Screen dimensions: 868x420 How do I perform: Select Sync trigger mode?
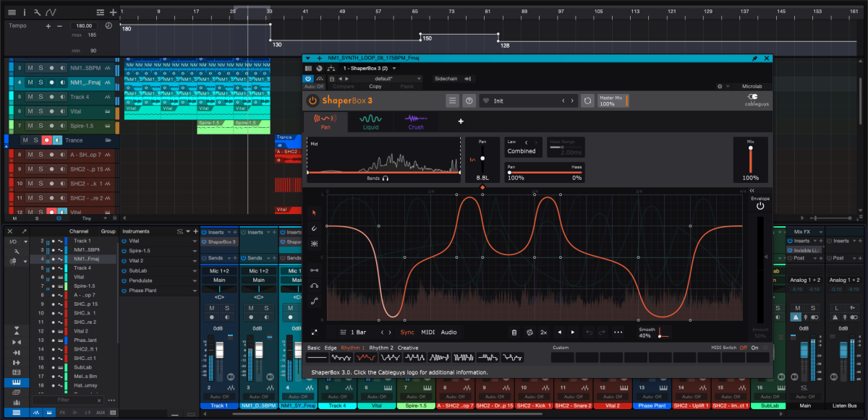[407, 333]
